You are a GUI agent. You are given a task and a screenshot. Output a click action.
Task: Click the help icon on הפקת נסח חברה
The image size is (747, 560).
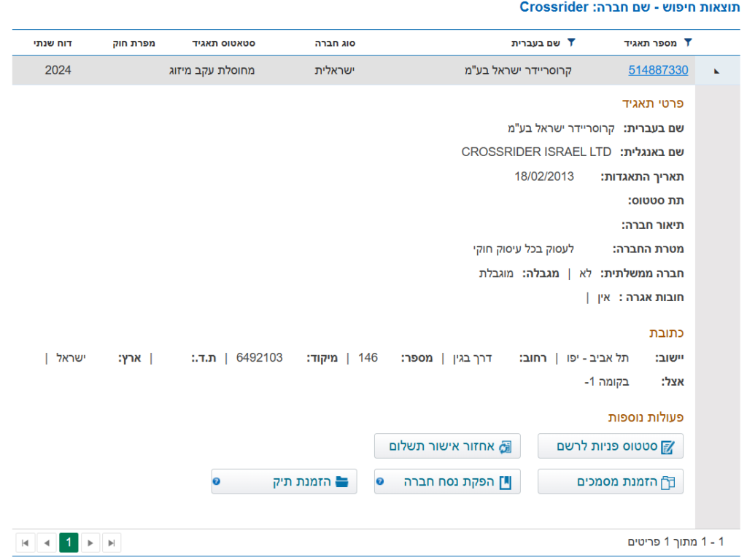pyautogui.click(x=379, y=482)
